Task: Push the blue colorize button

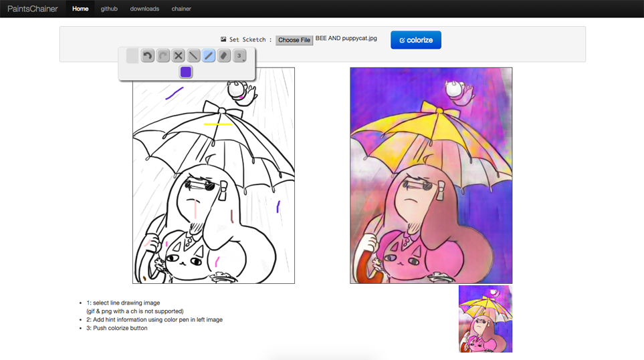Action: tap(416, 40)
